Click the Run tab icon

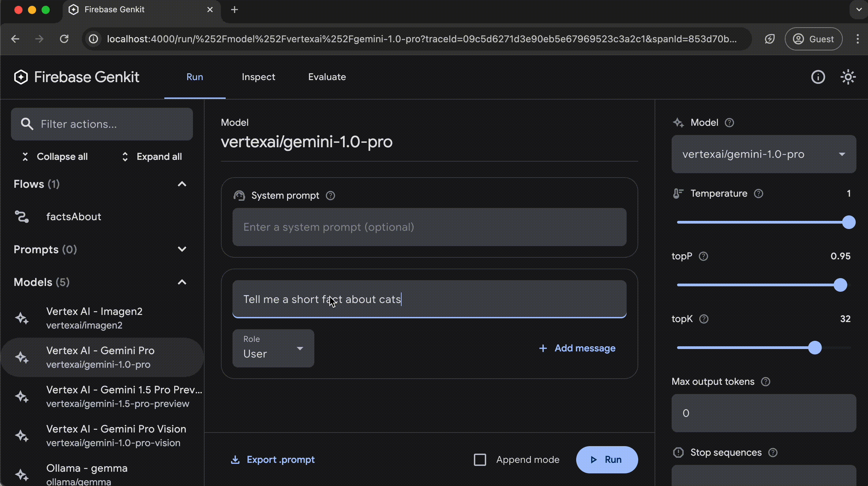[x=195, y=76]
